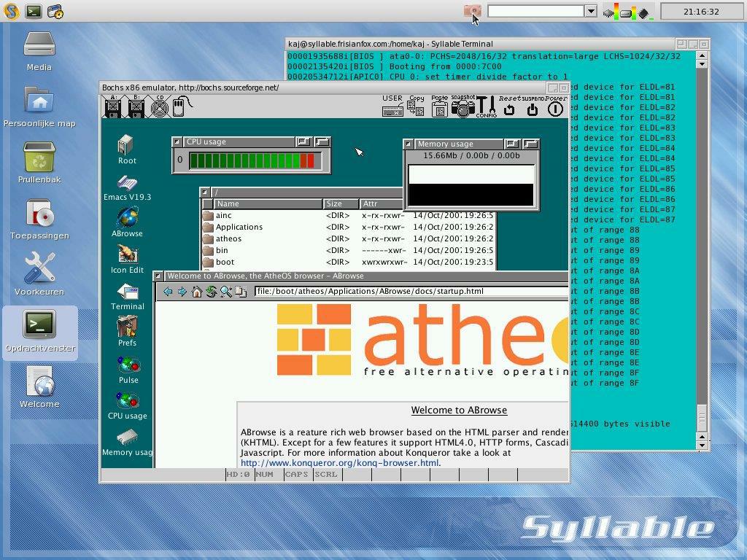Click the Bochs Power button
Image resolution: width=747 pixels, height=560 pixels.
pyautogui.click(x=555, y=109)
